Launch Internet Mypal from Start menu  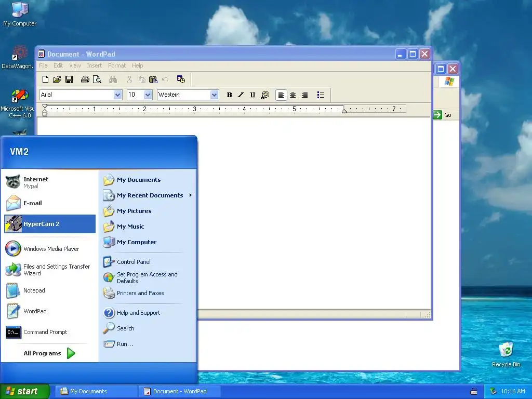(x=49, y=182)
